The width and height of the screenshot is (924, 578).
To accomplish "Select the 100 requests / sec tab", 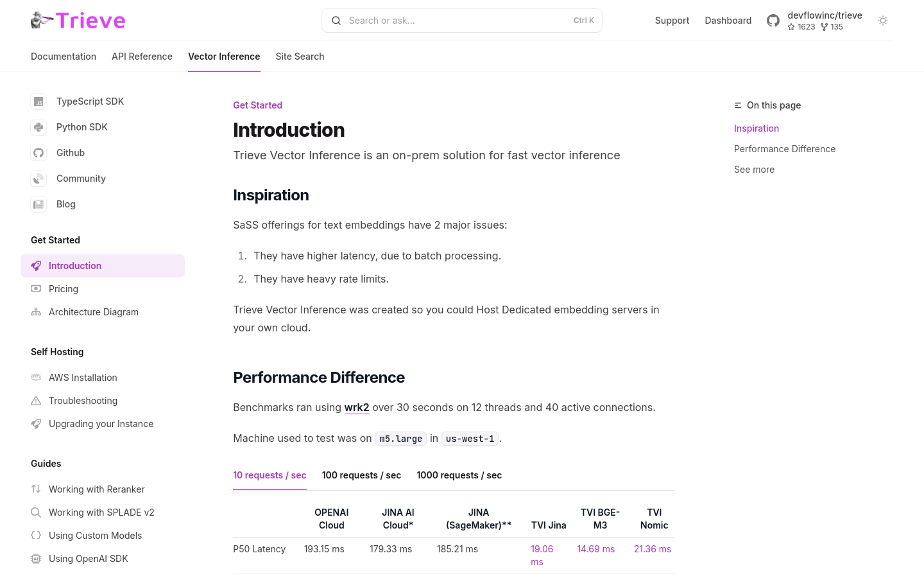I will pyautogui.click(x=361, y=475).
